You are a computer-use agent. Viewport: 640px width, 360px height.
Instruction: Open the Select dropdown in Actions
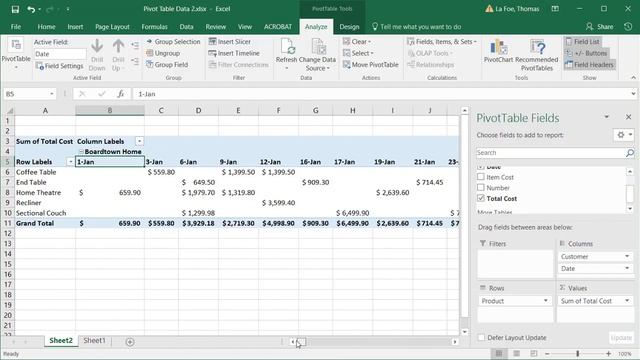pos(358,53)
